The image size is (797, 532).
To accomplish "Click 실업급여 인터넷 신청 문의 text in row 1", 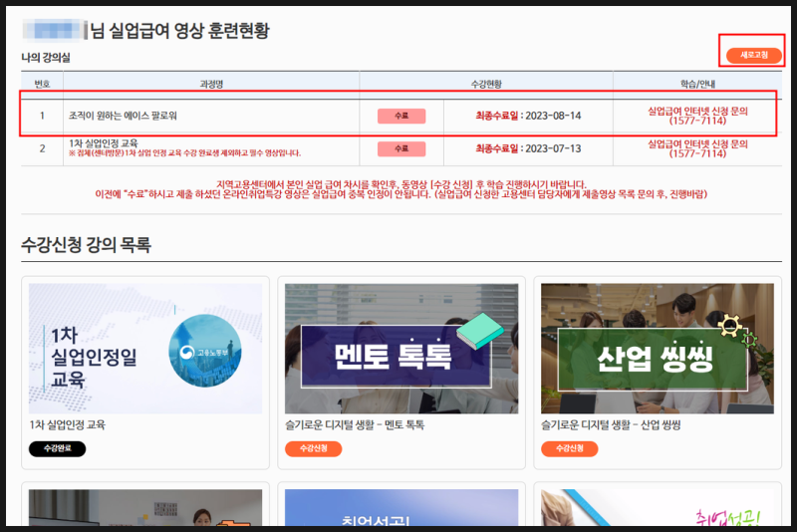I will point(697,111).
